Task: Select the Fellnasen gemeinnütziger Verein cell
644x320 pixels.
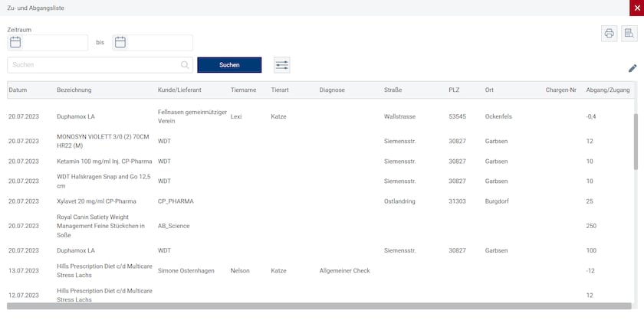Action: pyautogui.click(x=192, y=116)
